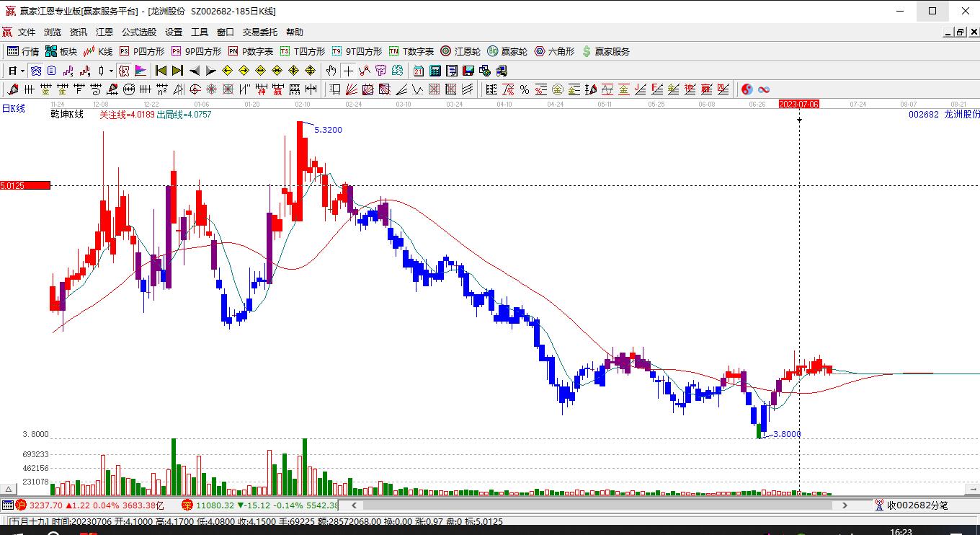This screenshot has width=980, height=535.
Task: Open the 文件 menu
Action: point(27,32)
